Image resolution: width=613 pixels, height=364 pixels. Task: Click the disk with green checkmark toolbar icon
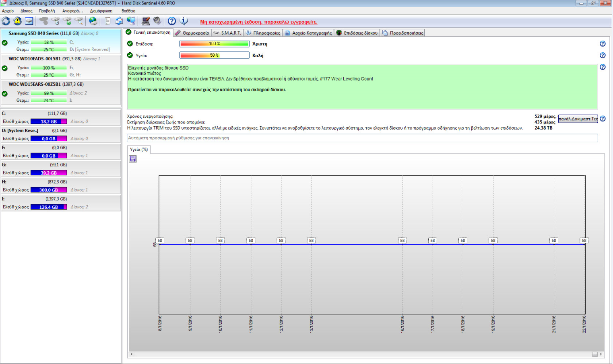pyautogui.click(x=67, y=21)
